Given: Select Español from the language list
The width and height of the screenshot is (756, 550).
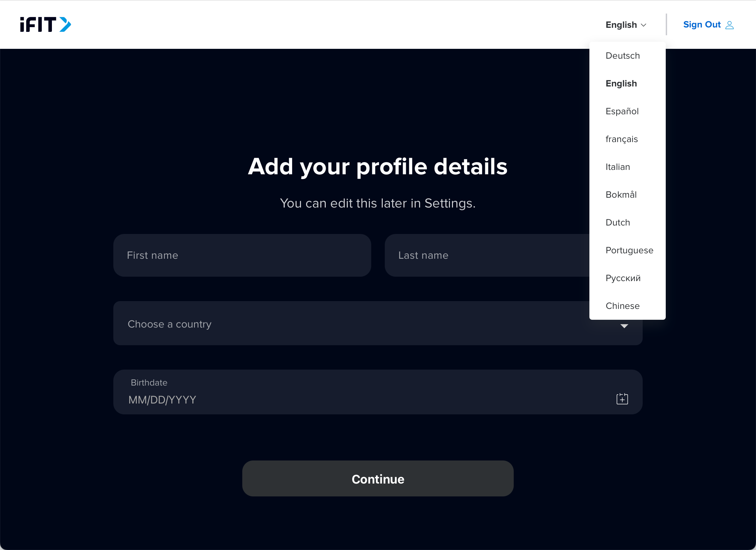Looking at the screenshot, I should (622, 111).
